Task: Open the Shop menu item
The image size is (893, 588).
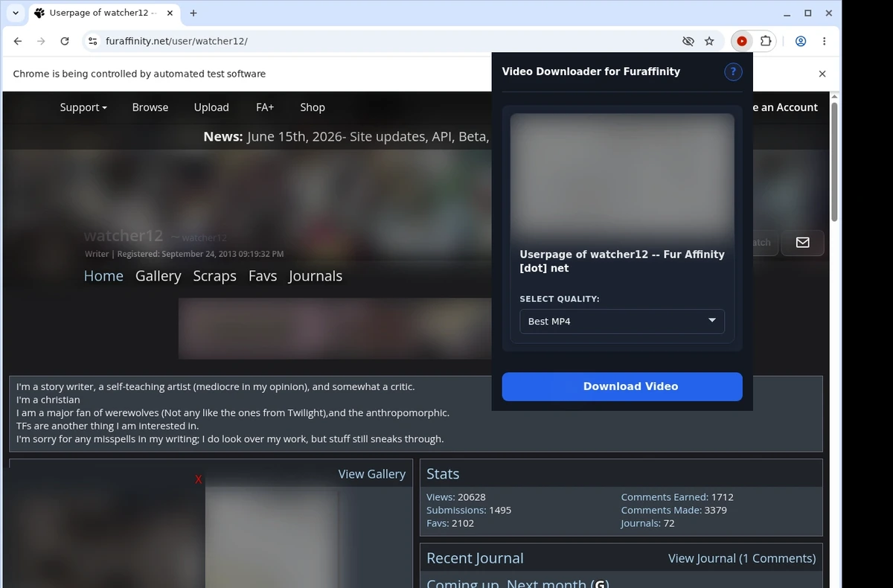Action: point(313,107)
